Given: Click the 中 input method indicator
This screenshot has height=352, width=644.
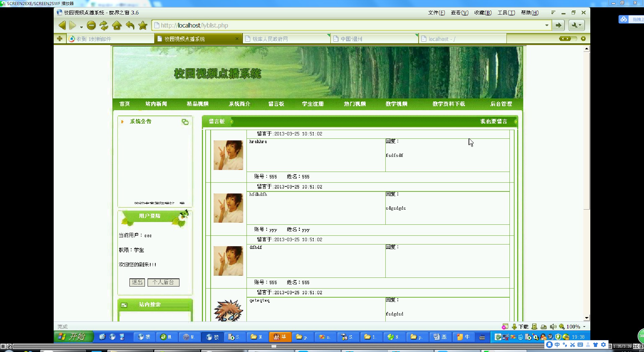Looking at the screenshot, I should coord(557,345).
